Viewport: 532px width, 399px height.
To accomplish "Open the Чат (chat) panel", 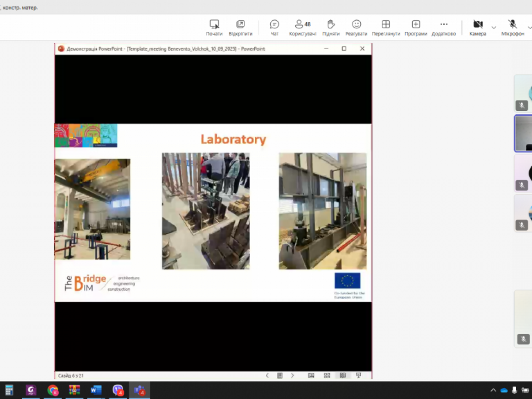I will (274, 27).
